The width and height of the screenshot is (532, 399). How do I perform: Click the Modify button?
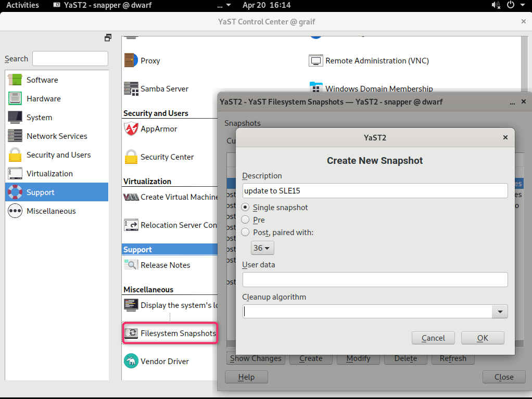click(x=358, y=358)
